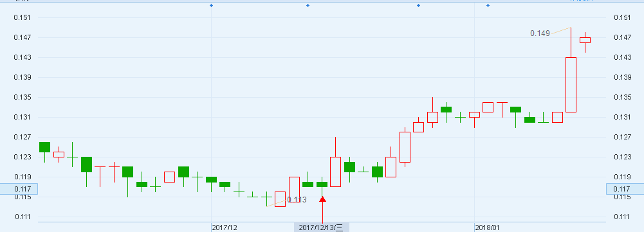Click 0.135 on the left price axis

[x=22, y=97]
